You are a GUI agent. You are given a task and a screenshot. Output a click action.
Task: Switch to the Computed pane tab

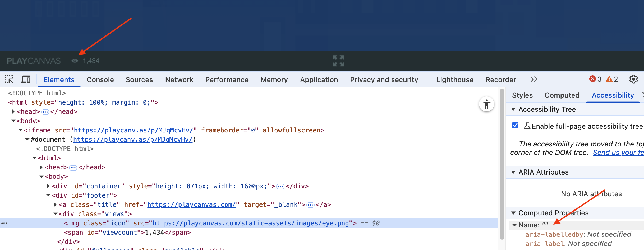click(562, 95)
